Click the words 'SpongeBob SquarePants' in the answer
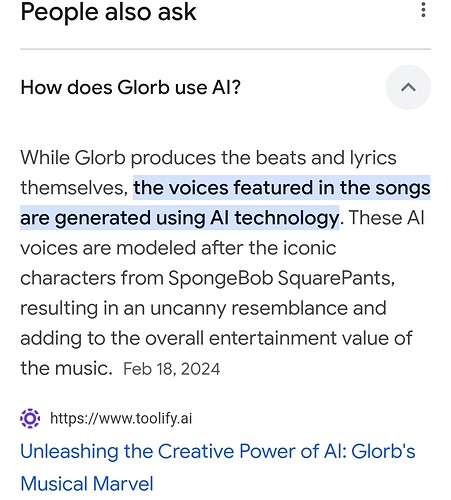451x500 pixels. pyautogui.click(x=281, y=278)
